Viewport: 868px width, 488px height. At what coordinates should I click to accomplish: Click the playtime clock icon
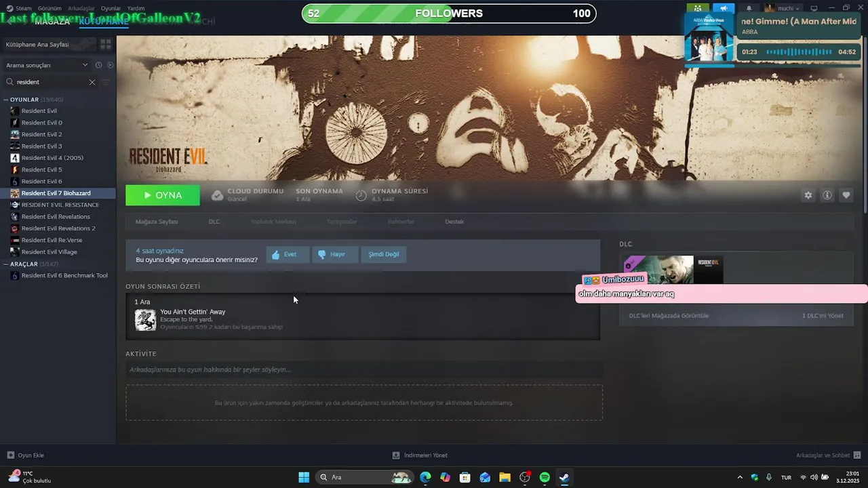pyautogui.click(x=361, y=195)
